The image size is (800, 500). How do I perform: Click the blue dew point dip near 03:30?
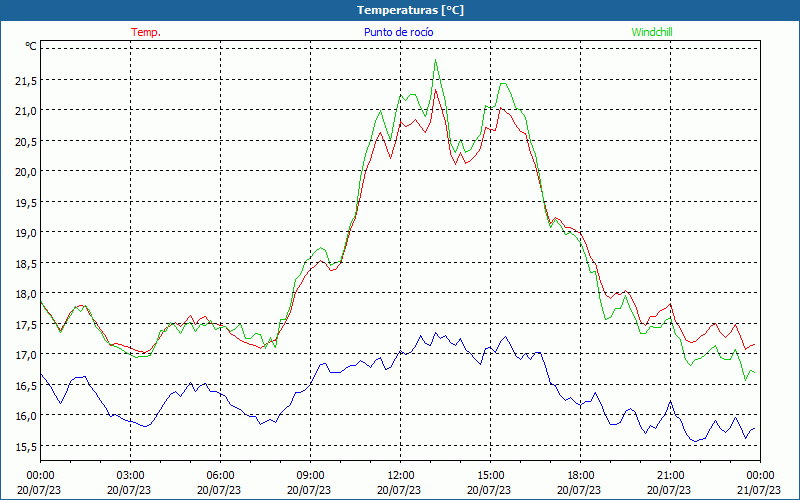coord(146,426)
